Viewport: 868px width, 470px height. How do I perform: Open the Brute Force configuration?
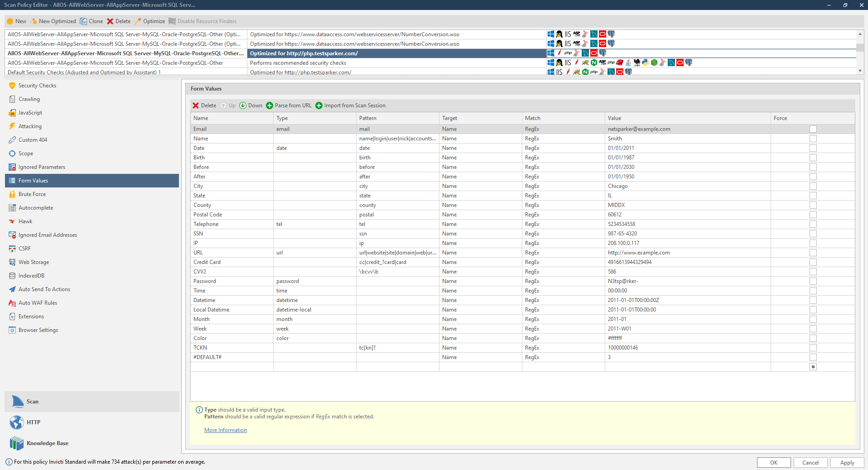[x=32, y=194]
